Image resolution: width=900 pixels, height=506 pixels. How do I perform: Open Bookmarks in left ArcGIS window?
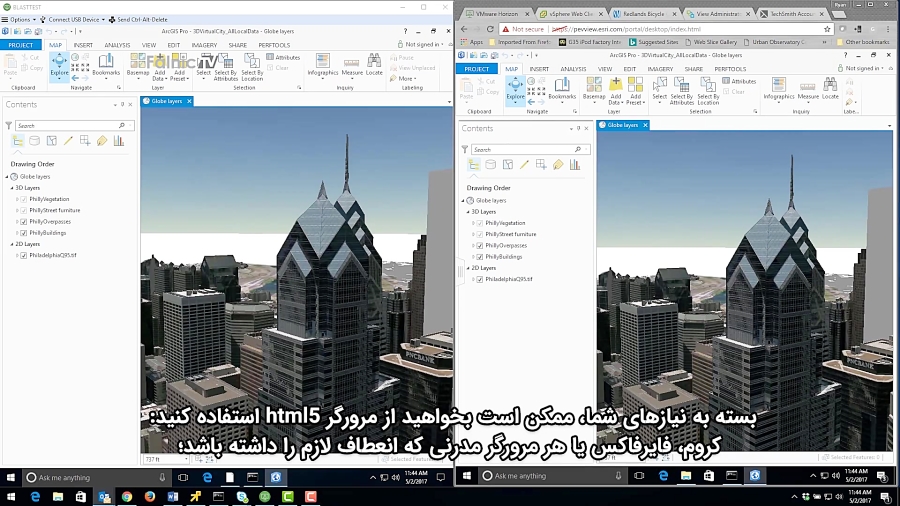pyautogui.click(x=106, y=65)
